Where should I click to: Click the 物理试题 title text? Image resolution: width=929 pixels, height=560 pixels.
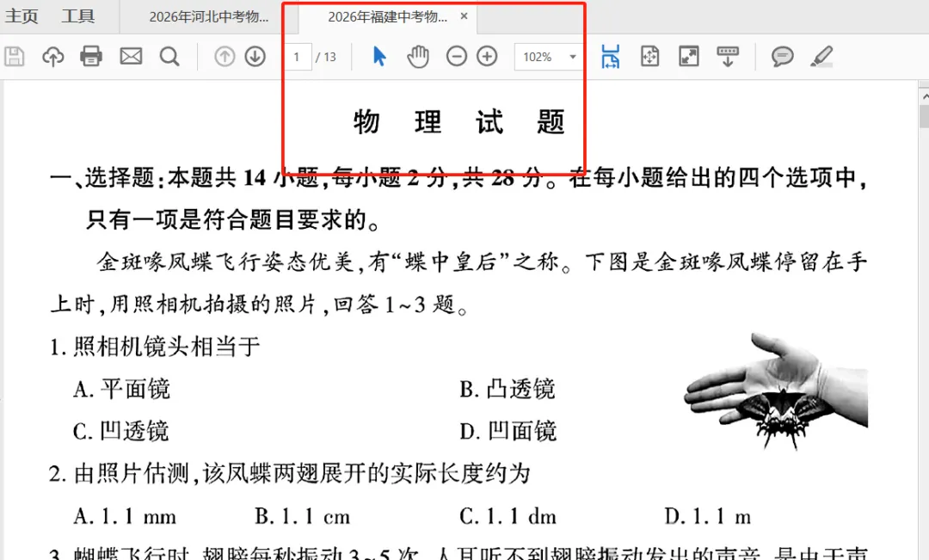459,122
